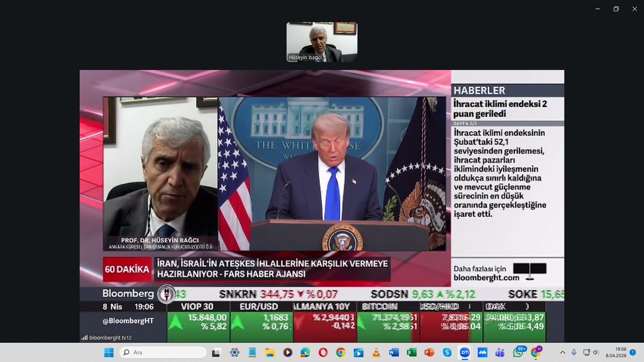Open the calendar from the taskbar clock
The height and width of the screenshot is (362, 644).
(617, 353)
